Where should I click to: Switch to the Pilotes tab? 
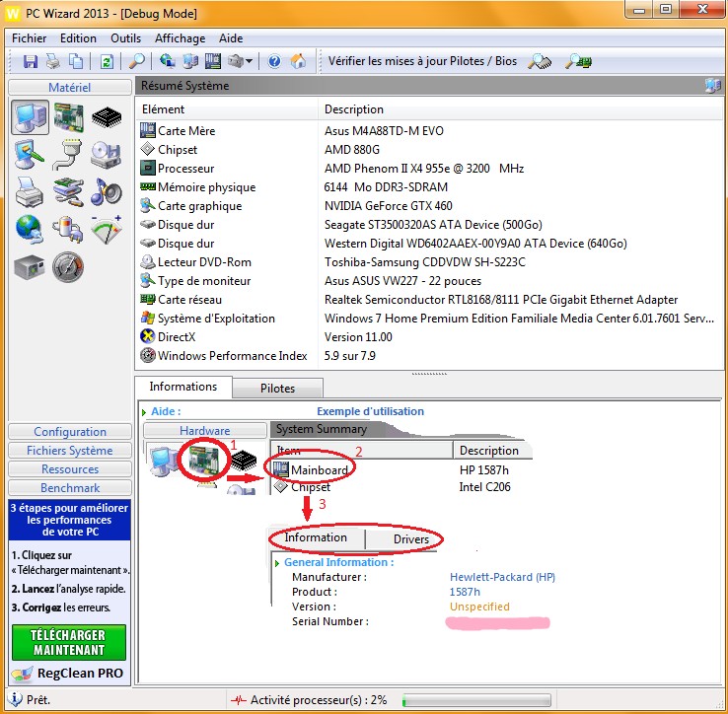click(277, 389)
